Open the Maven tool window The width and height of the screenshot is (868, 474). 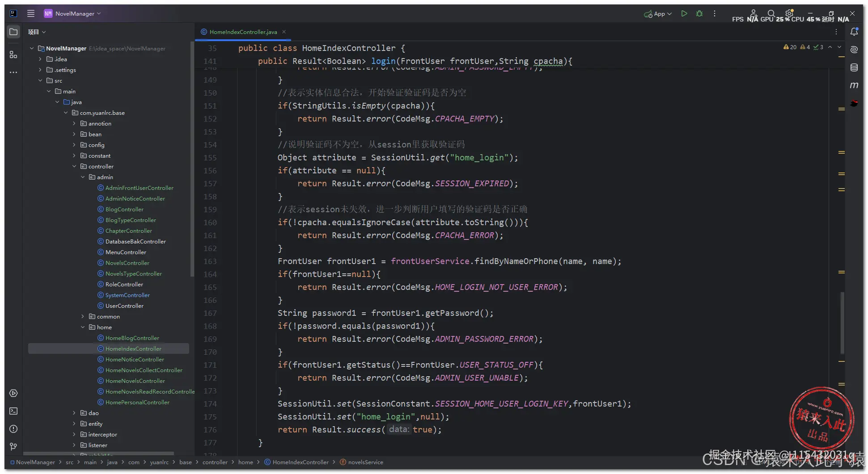(x=854, y=85)
